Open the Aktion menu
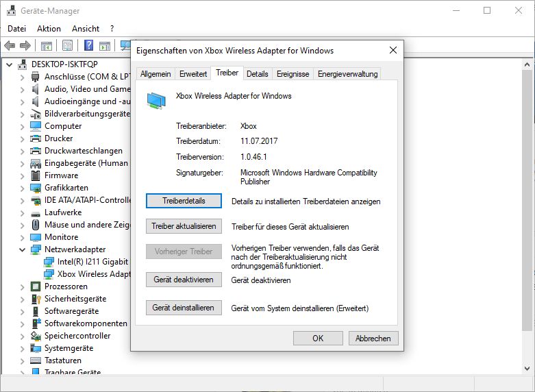Image resolution: width=535 pixels, height=392 pixels. click(x=49, y=29)
